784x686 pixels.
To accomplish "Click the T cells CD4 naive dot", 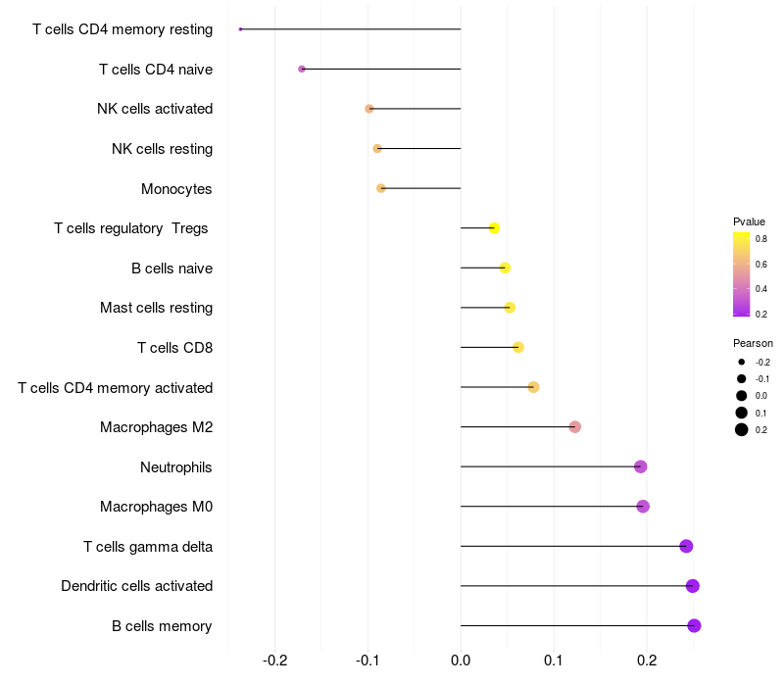I will 302,69.
